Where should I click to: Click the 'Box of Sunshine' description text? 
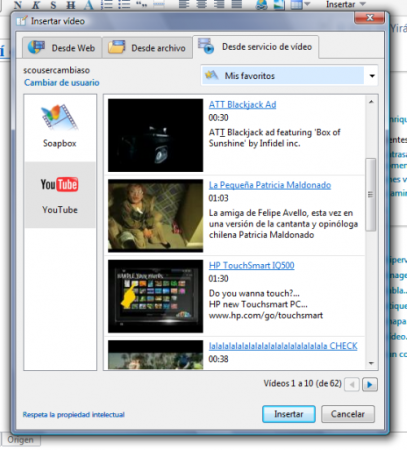pos(275,138)
